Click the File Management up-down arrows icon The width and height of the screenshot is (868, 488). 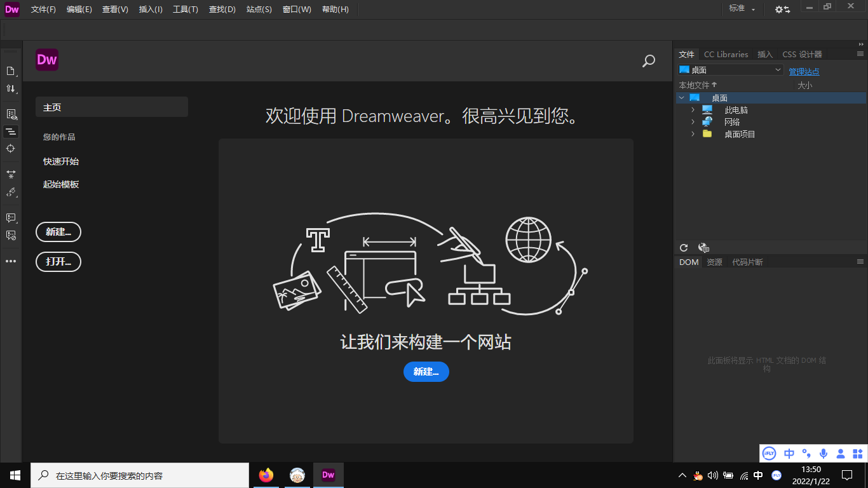10,88
